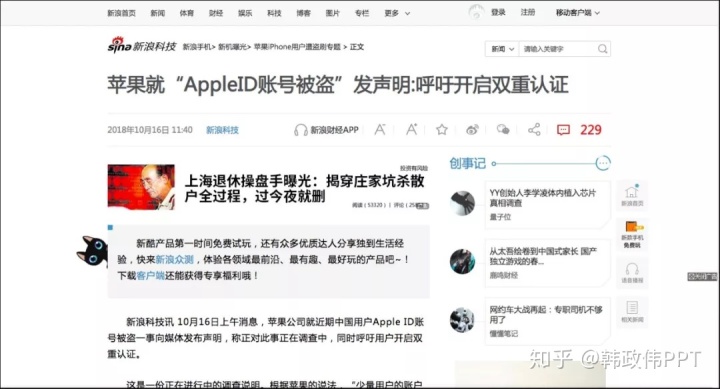This screenshot has height=389, width=720.
Task: Click the 新浪首页 house sidebar icon
Action: tap(632, 195)
